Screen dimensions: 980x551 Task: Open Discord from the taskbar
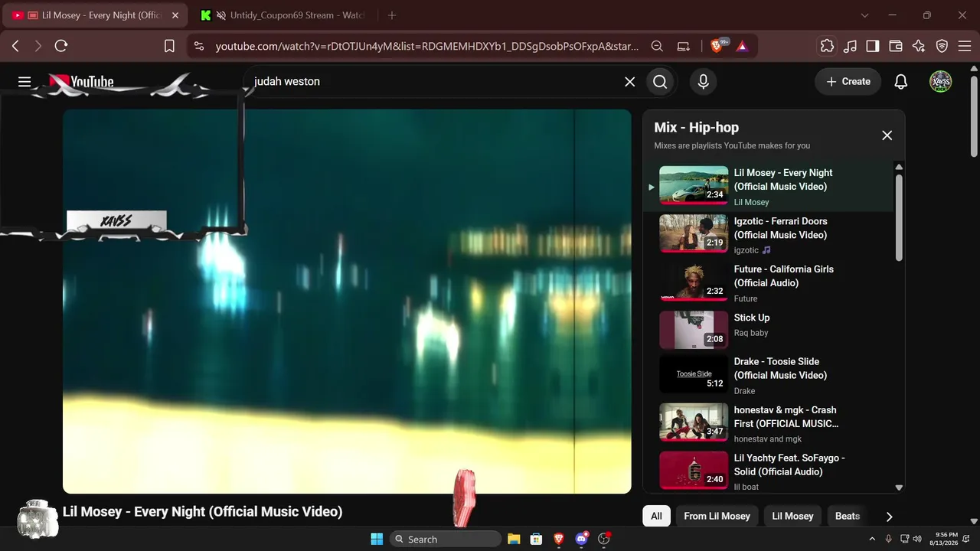tap(581, 539)
